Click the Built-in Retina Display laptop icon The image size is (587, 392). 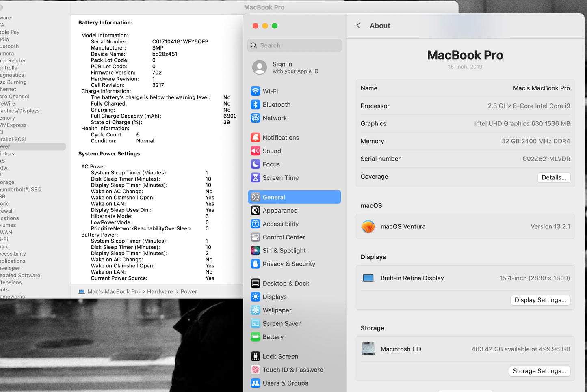pyautogui.click(x=368, y=278)
